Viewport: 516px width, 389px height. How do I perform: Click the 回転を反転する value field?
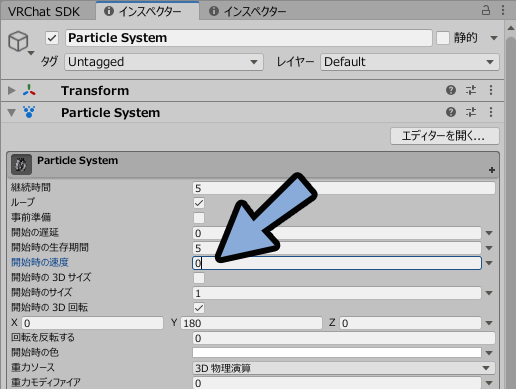(344, 338)
